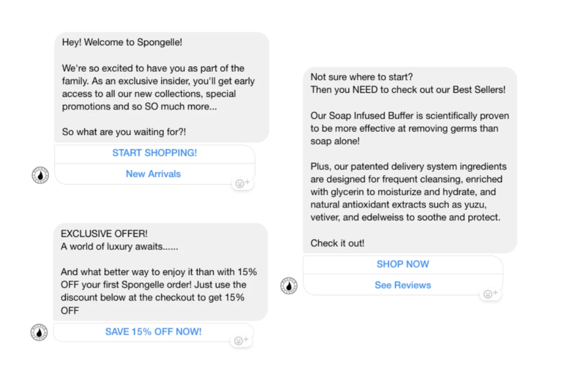Click the 'Not sure where to start?' line
This screenshot has height=372, width=588.
tap(362, 77)
